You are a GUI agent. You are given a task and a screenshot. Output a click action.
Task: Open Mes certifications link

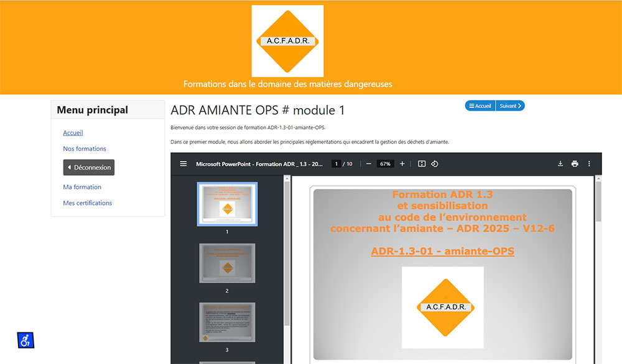coord(87,202)
